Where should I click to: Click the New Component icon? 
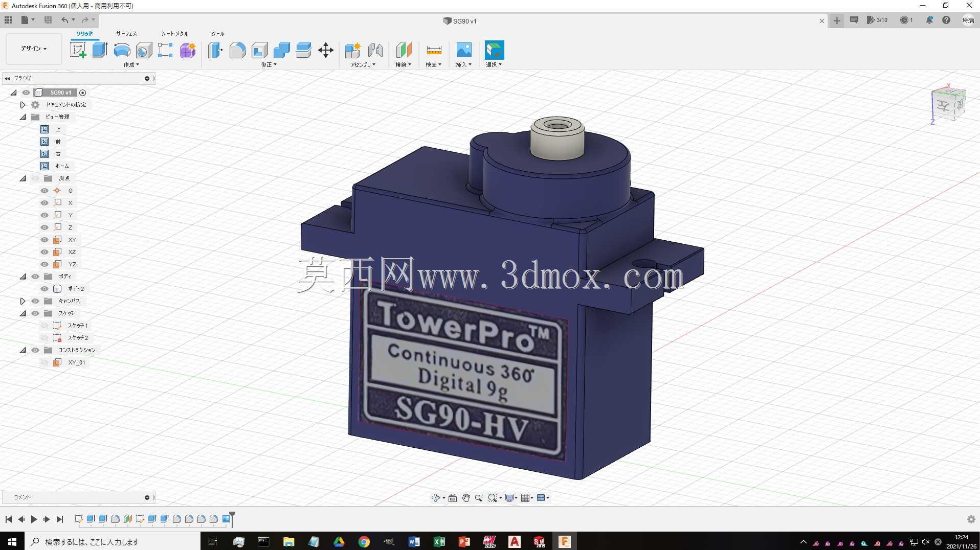352,50
